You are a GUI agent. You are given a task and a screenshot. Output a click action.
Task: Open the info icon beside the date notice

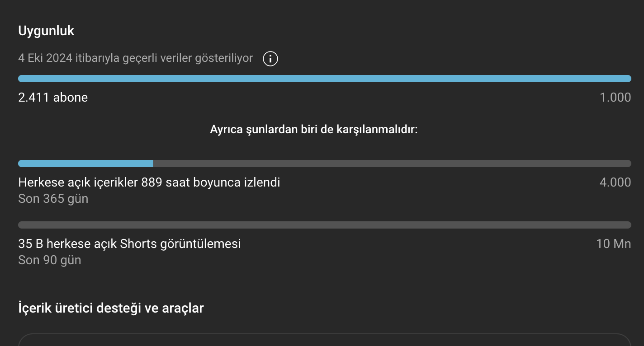click(270, 59)
